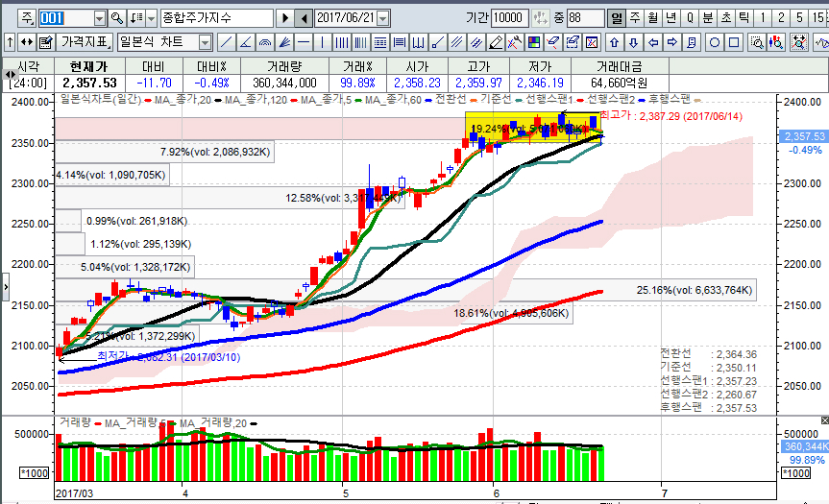Viewport: 829px width, 504px height.
Task: Click the 기간 10000 period input field
Action: coord(509,18)
